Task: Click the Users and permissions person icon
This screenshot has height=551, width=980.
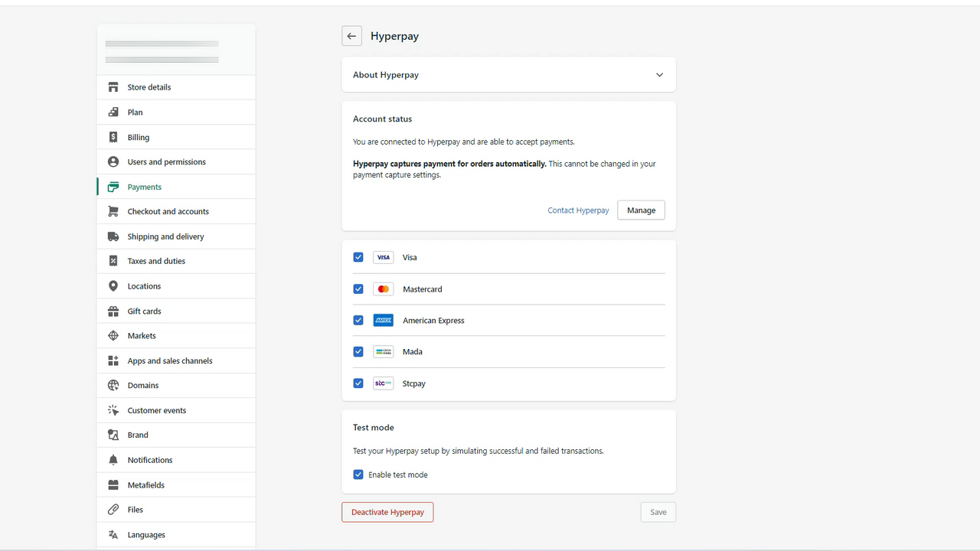Action: (113, 161)
